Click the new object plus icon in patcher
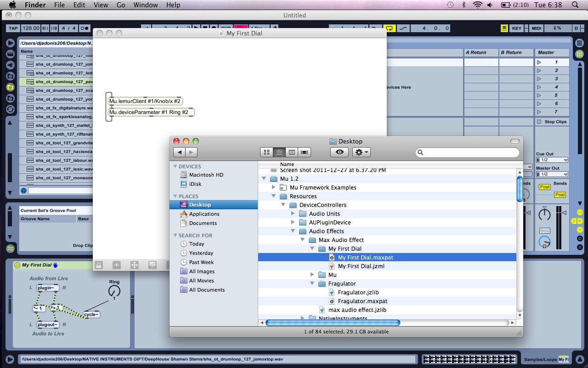The width and height of the screenshot is (588, 368). coord(117,265)
